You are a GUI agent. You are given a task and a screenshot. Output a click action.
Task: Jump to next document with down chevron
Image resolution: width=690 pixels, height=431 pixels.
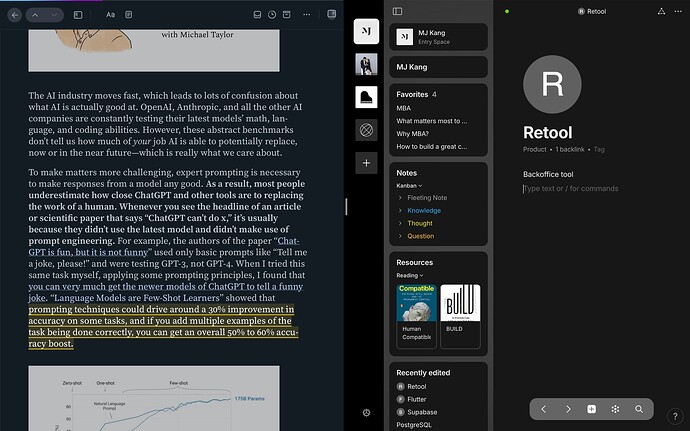54,15
